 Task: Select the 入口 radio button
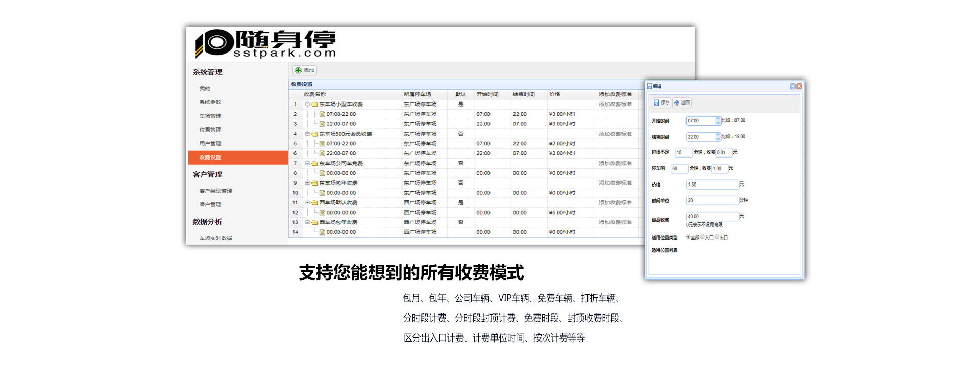pyautogui.click(x=702, y=237)
